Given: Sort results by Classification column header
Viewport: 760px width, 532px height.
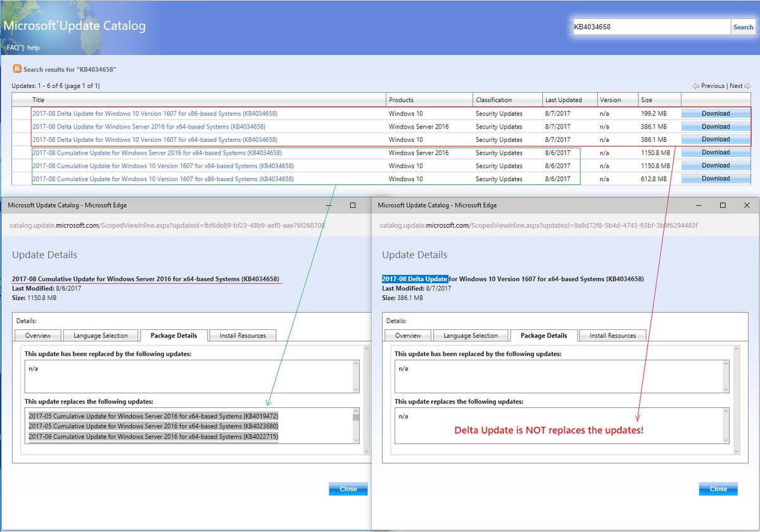Looking at the screenshot, I should tap(494, 100).
